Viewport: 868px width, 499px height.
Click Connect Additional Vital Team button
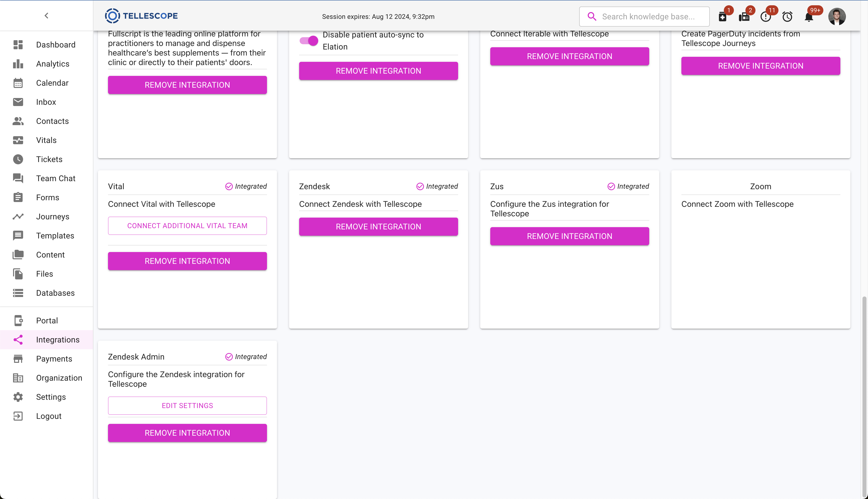coord(187,226)
